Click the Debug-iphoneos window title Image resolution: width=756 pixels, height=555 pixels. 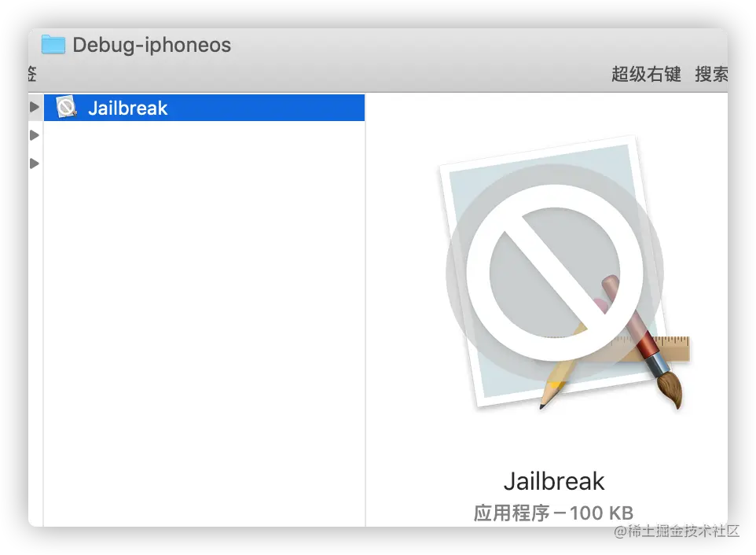tap(152, 45)
